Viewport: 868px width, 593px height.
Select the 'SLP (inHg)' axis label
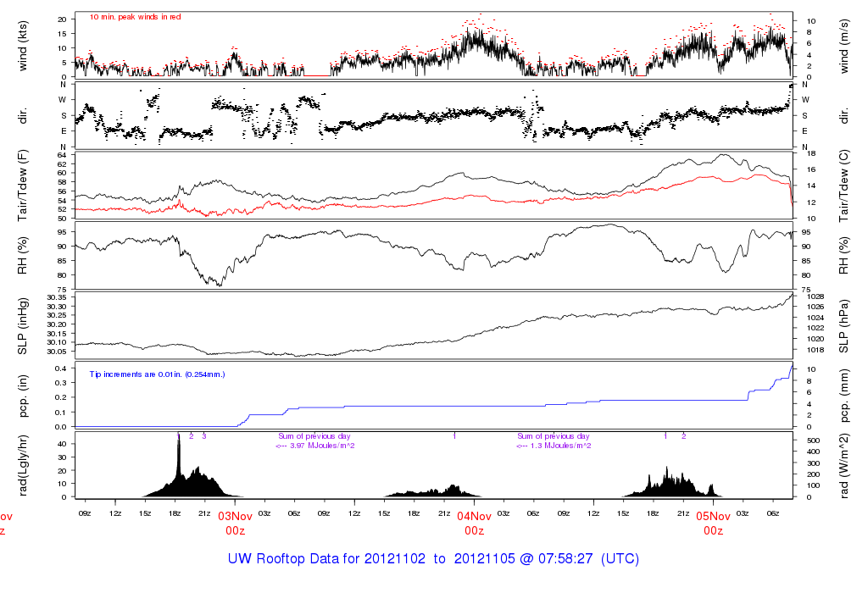pos(23,326)
